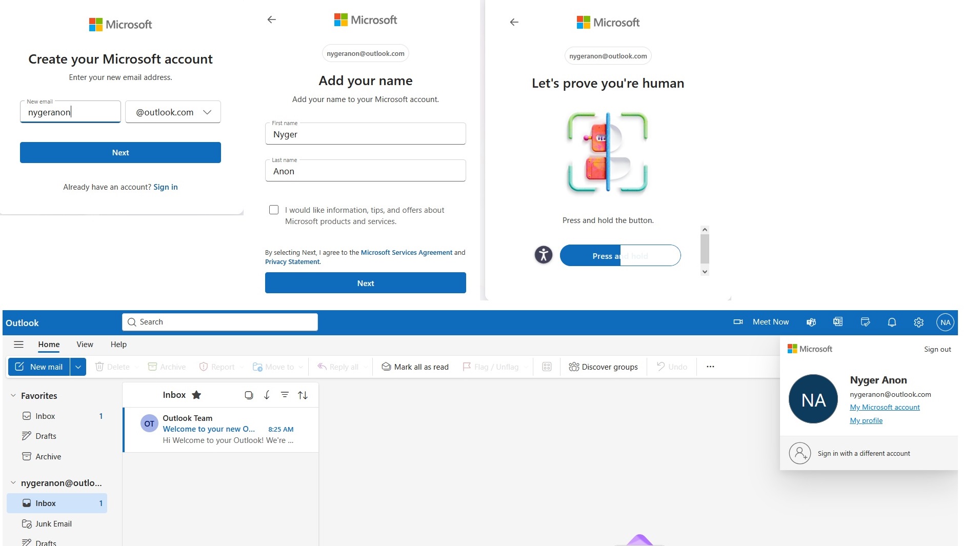Switch to the Help tab

118,345
